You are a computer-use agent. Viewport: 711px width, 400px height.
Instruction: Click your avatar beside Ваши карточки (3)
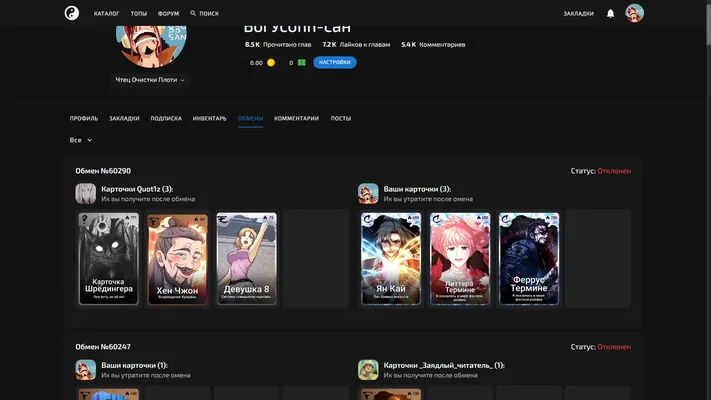coord(368,194)
